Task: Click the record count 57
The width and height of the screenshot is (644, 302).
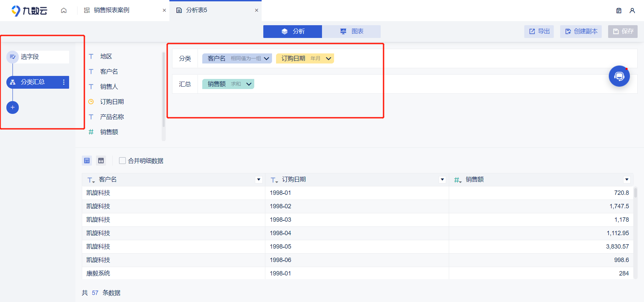Action: (95, 293)
